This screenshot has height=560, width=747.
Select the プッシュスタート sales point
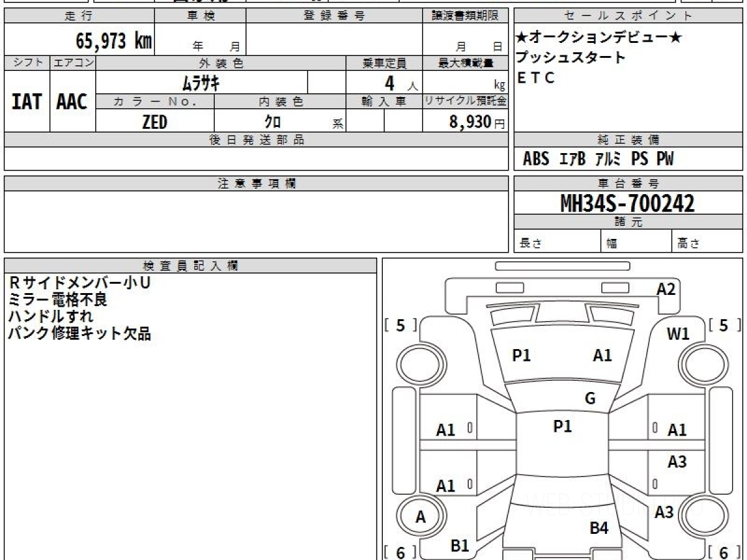pos(571,58)
